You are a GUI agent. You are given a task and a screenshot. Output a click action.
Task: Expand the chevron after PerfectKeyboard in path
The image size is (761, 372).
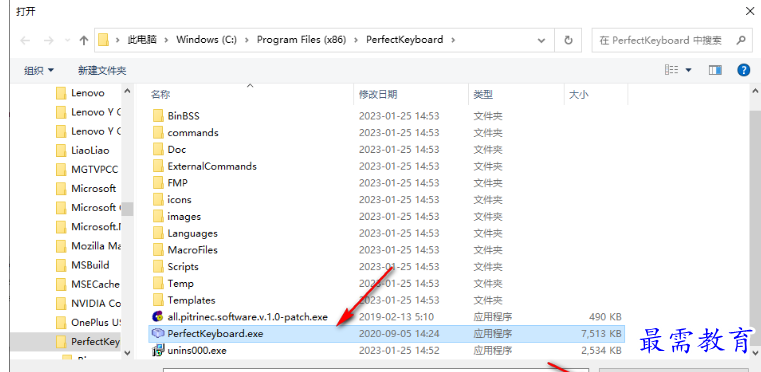[x=453, y=40]
